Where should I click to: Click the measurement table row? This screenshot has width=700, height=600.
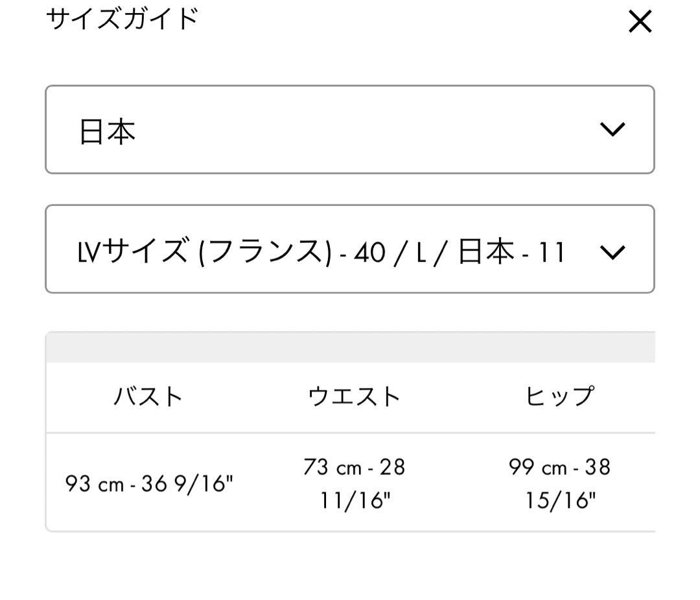click(350, 483)
